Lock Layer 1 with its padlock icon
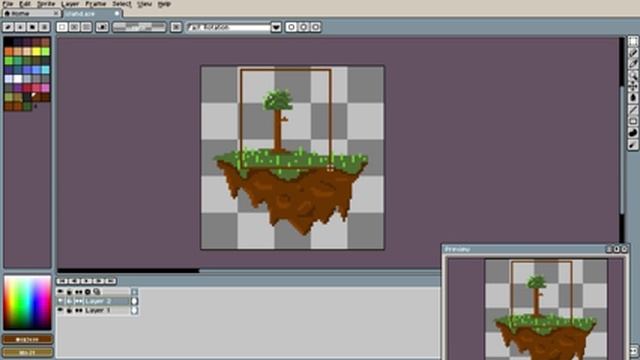The height and width of the screenshot is (360, 640). tap(69, 311)
